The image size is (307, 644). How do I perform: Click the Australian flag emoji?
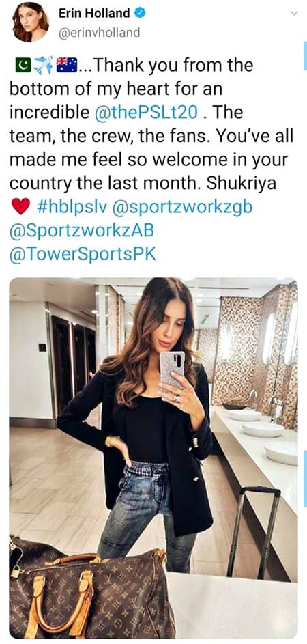tap(66, 65)
